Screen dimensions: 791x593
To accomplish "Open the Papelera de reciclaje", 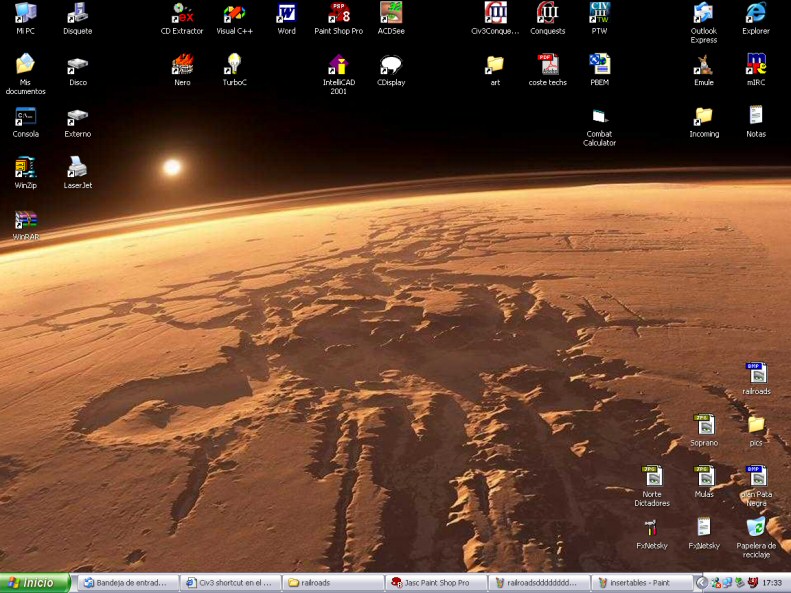I will point(756,528).
